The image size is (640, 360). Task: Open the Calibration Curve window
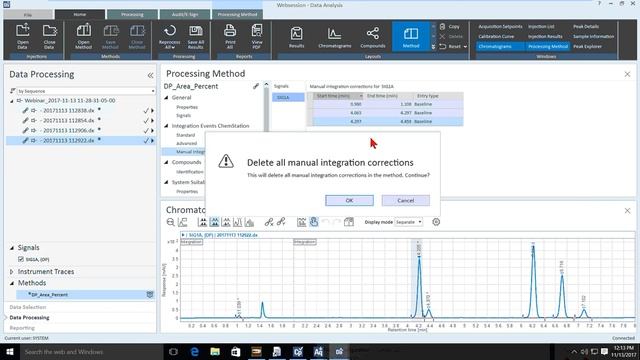coord(496,36)
